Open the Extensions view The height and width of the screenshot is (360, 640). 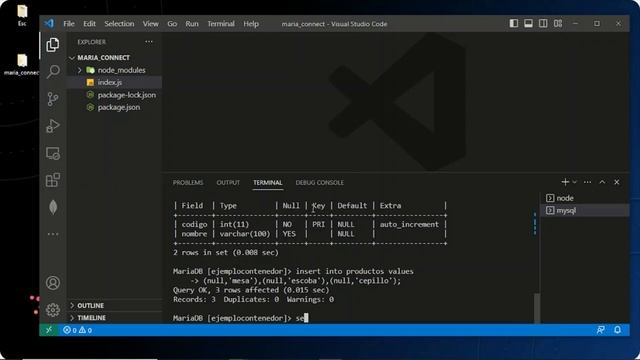(53, 180)
